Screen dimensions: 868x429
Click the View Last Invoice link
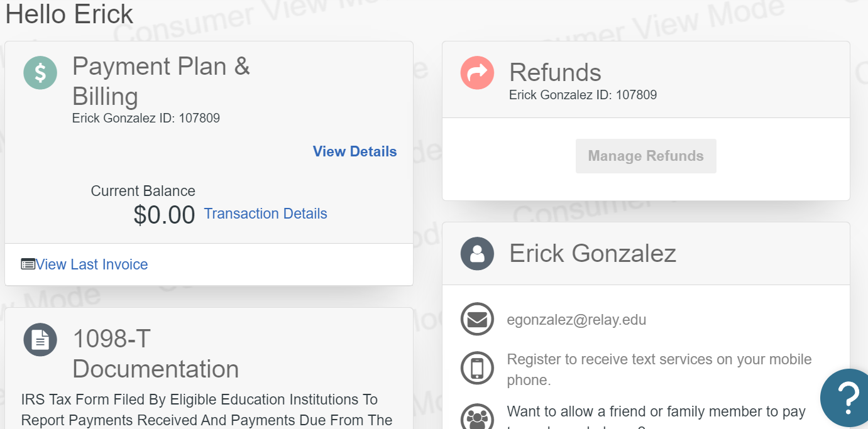[92, 264]
